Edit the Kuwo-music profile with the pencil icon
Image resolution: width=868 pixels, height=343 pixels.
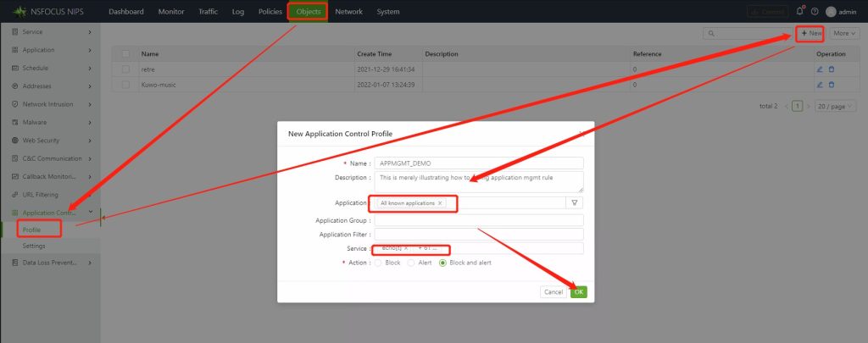[x=820, y=85]
